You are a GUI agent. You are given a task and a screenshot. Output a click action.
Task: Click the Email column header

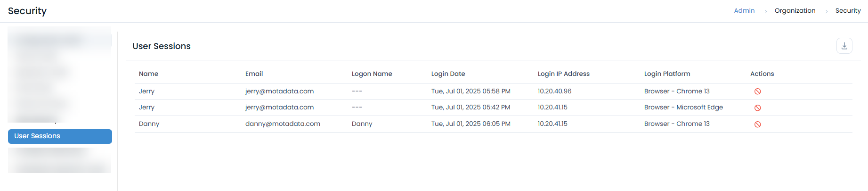pos(254,74)
